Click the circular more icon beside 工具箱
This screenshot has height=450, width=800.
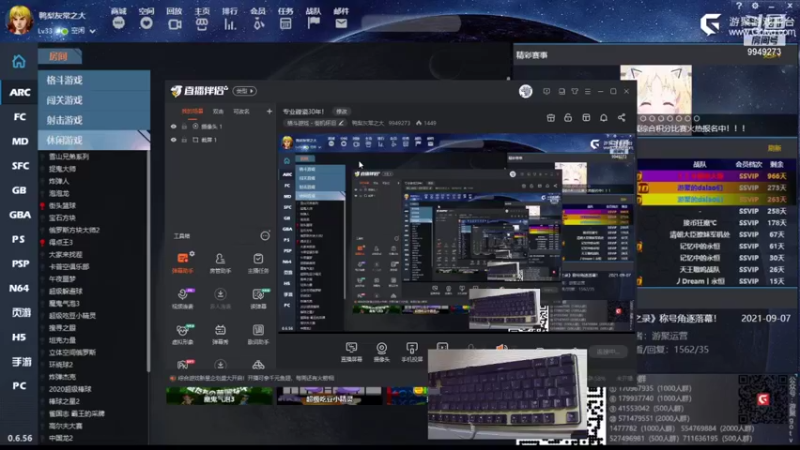265,236
